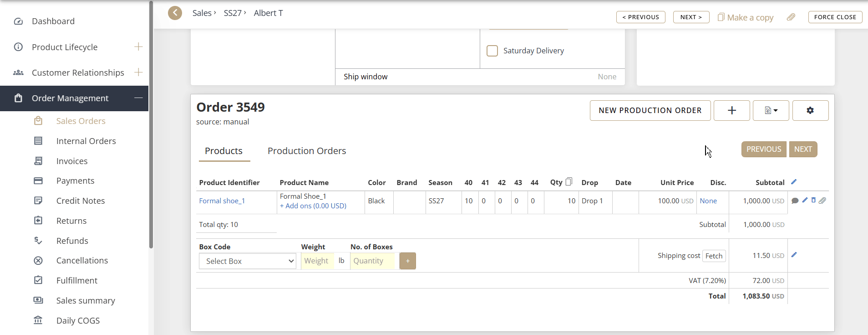Screen dimensions: 868x335
Task: Open attachments via top paperclip icon
Action: 791,17
